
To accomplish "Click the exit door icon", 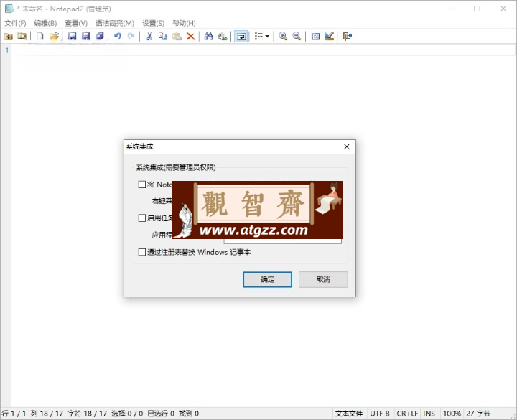I will (348, 37).
